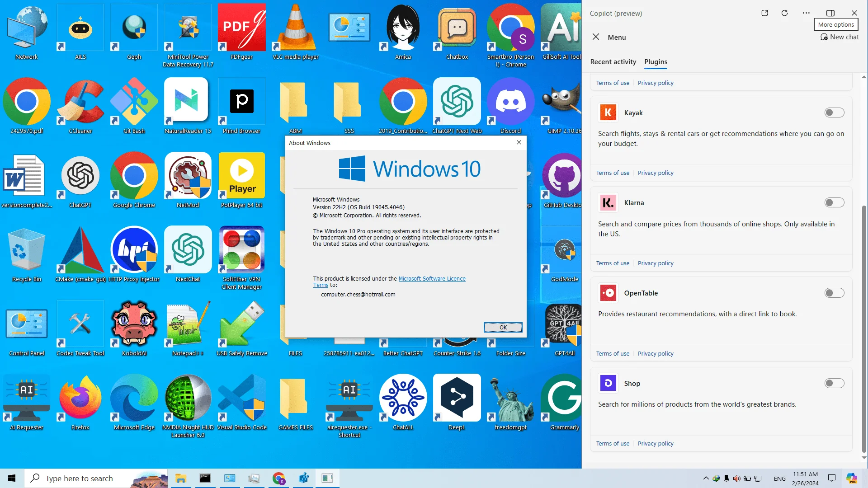Open the GAMES FILES folder
Image resolution: width=868 pixels, height=488 pixels.
[x=296, y=403]
